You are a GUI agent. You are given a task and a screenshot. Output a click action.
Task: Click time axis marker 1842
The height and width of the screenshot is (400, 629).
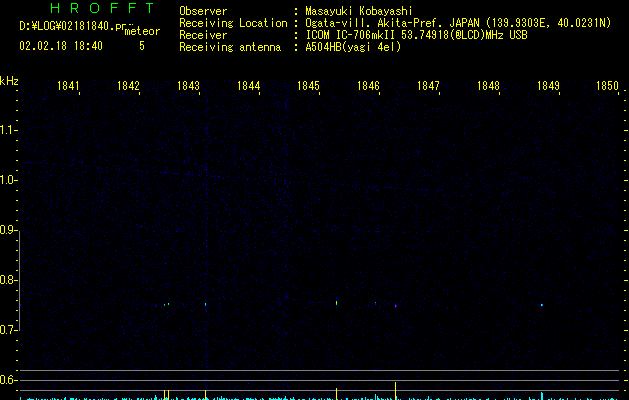point(128,86)
